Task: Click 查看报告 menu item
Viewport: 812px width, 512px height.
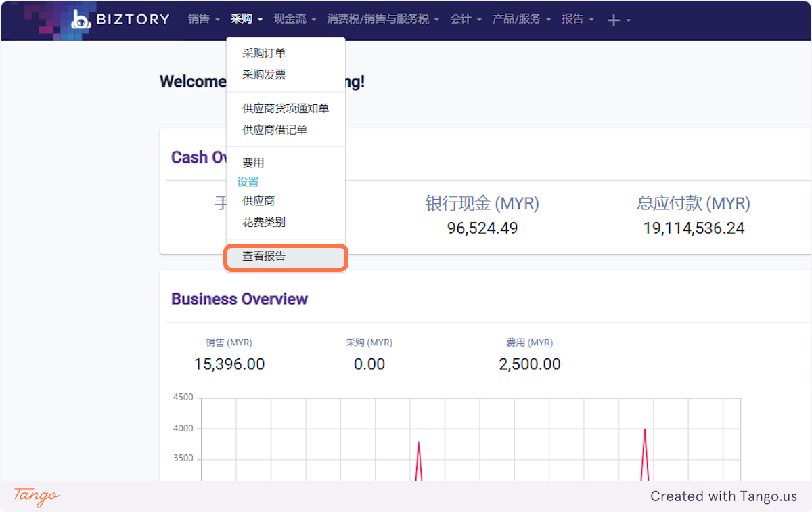Action: [x=286, y=257]
